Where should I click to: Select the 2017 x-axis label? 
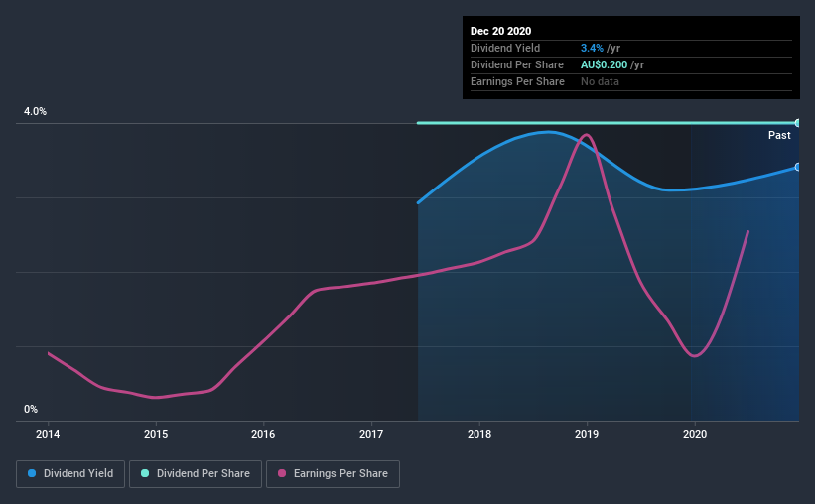point(371,434)
